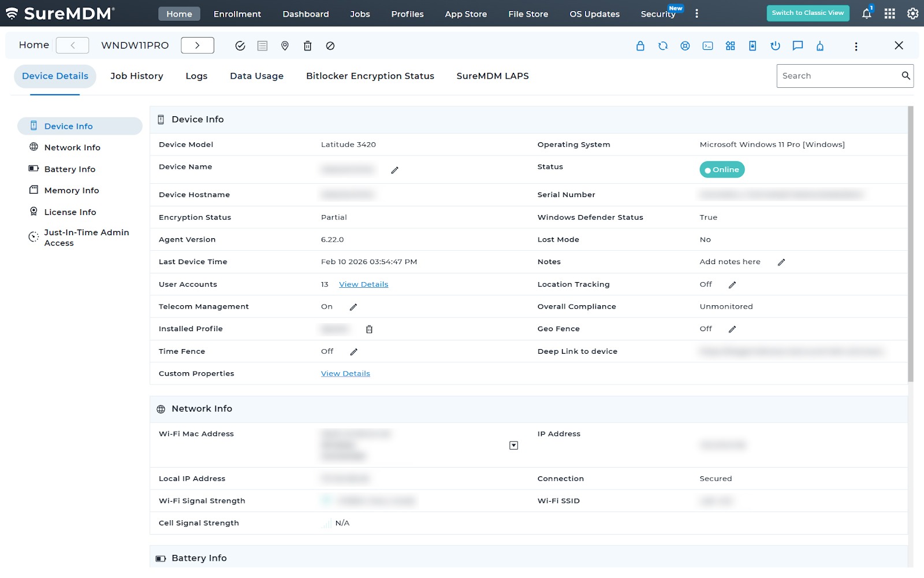Open the overflow three-dot menu in top navigation
Screen dimensions: 924x578
(x=697, y=13)
